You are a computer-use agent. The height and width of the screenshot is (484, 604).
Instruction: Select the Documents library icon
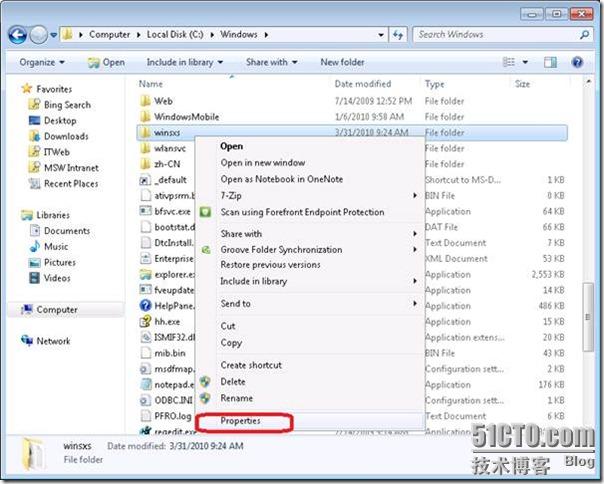pos(35,230)
